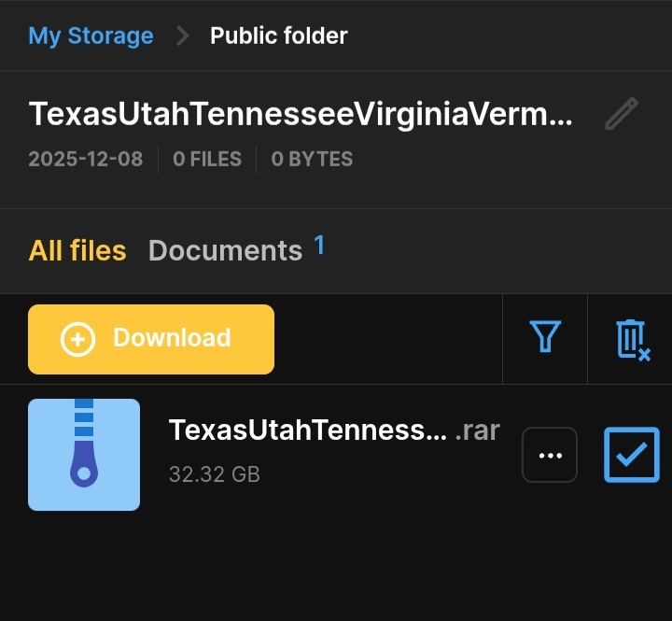Click the trash delete-selected icon
This screenshot has width=672, height=621.
pyautogui.click(x=632, y=339)
